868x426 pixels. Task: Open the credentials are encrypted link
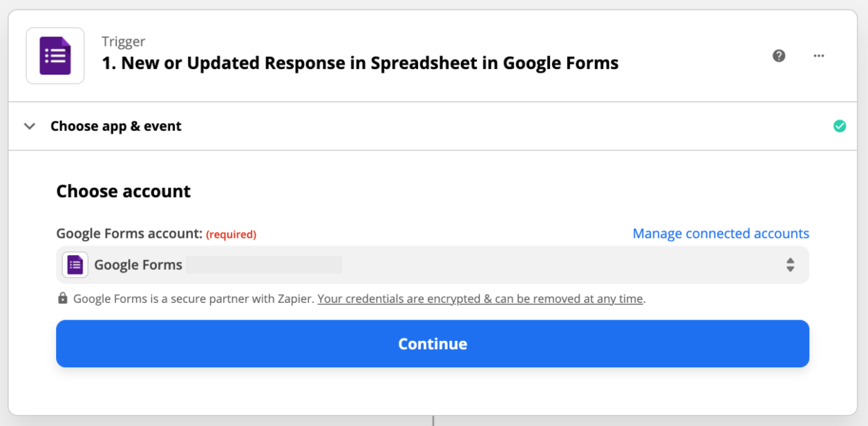tap(480, 299)
